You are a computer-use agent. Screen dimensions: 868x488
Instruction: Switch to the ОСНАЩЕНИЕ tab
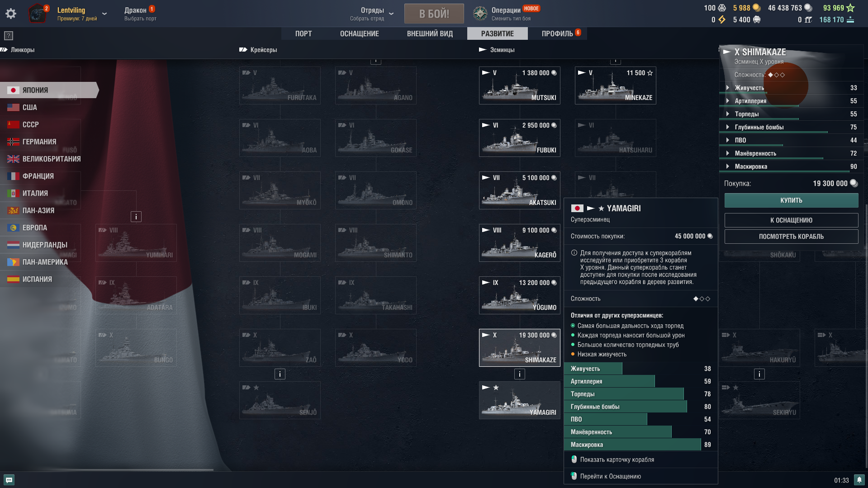coord(360,33)
